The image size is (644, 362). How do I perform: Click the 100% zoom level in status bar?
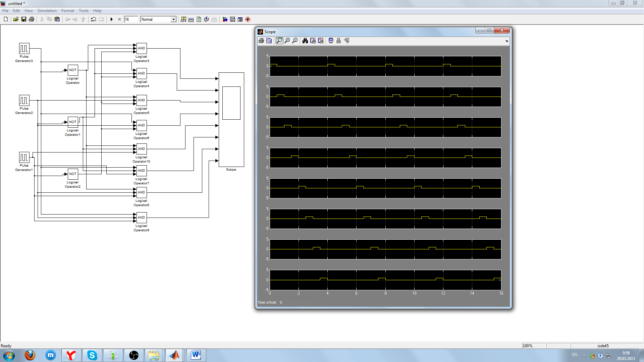pyautogui.click(x=528, y=346)
